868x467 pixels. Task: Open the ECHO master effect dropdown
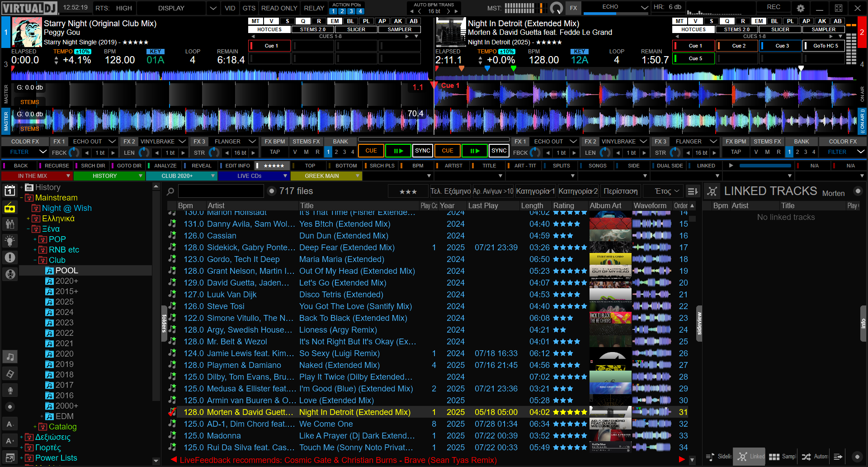click(644, 7)
